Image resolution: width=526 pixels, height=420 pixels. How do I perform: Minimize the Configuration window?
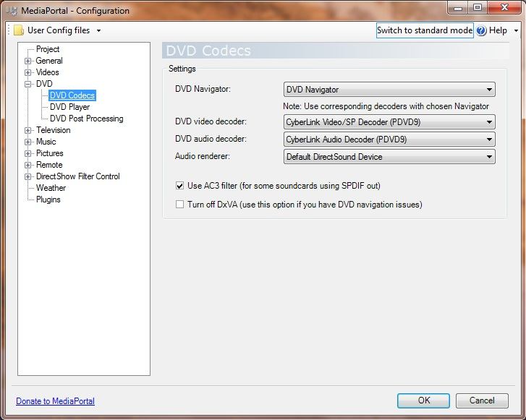(x=458, y=7)
